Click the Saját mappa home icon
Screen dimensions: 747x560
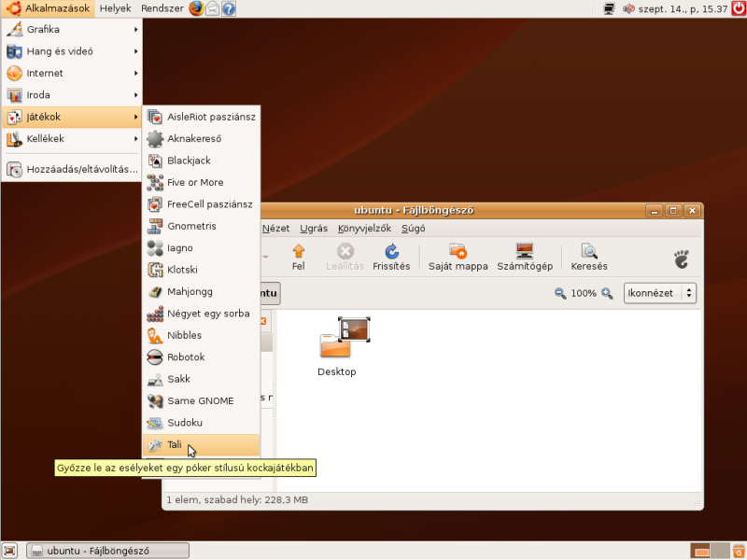click(x=458, y=257)
